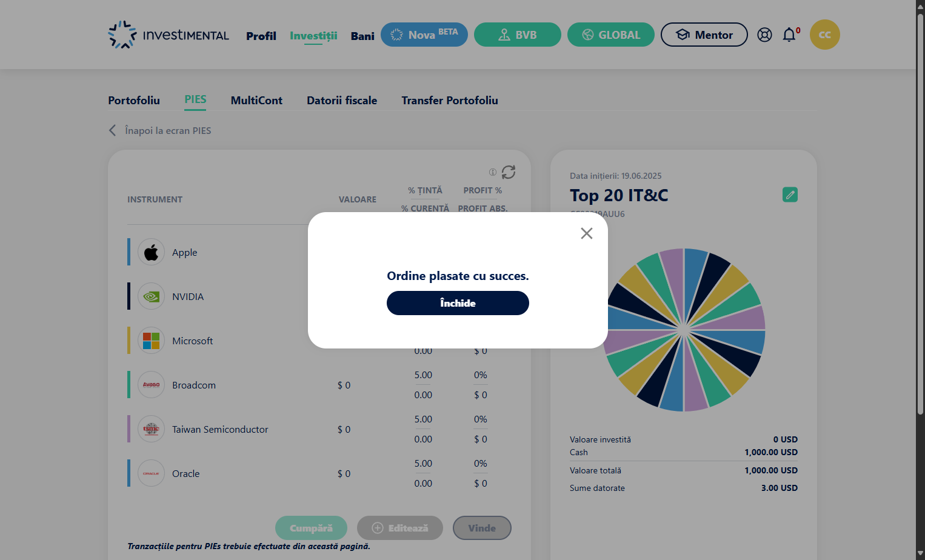Viewport: 925px width, 560px height.
Task: Click the Cash value 1,000.00 USD
Action: [x=771, y=452]
